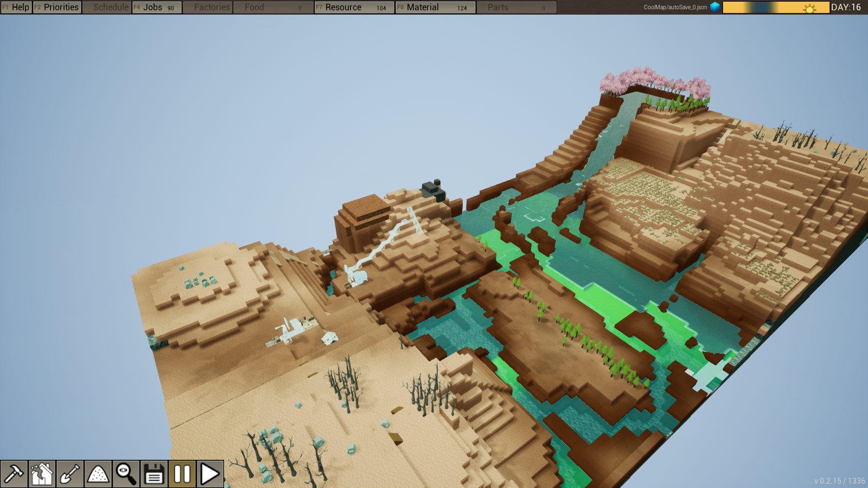Click the floppy disk save icon
The width and height of the screenshot is (868, 488).
point(154,474)
